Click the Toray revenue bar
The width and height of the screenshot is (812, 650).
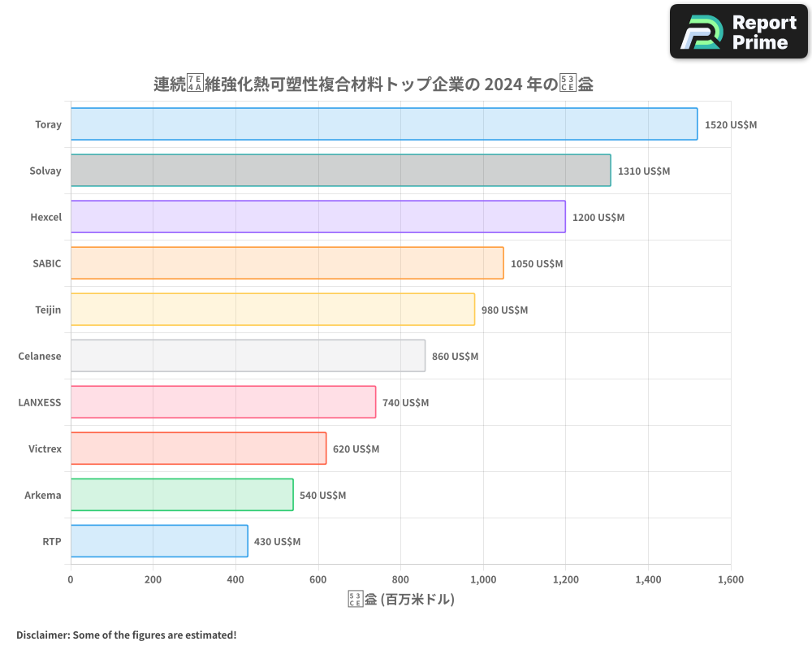click(383, 124)
